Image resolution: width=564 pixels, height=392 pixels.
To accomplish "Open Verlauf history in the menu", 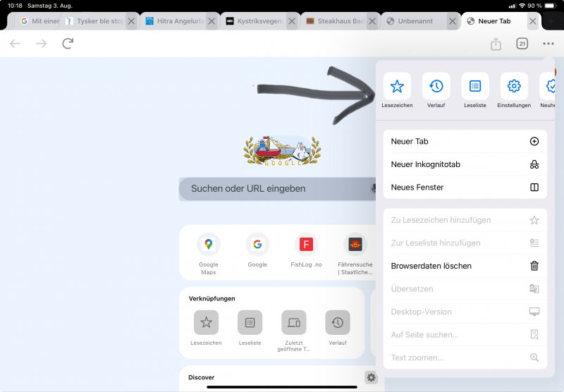I will (x=436, y=87).
